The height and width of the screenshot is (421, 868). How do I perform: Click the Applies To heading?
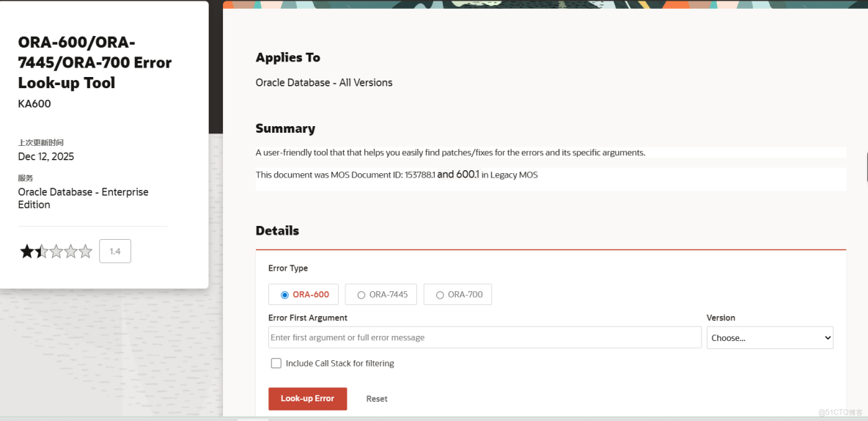pos(287,57)
